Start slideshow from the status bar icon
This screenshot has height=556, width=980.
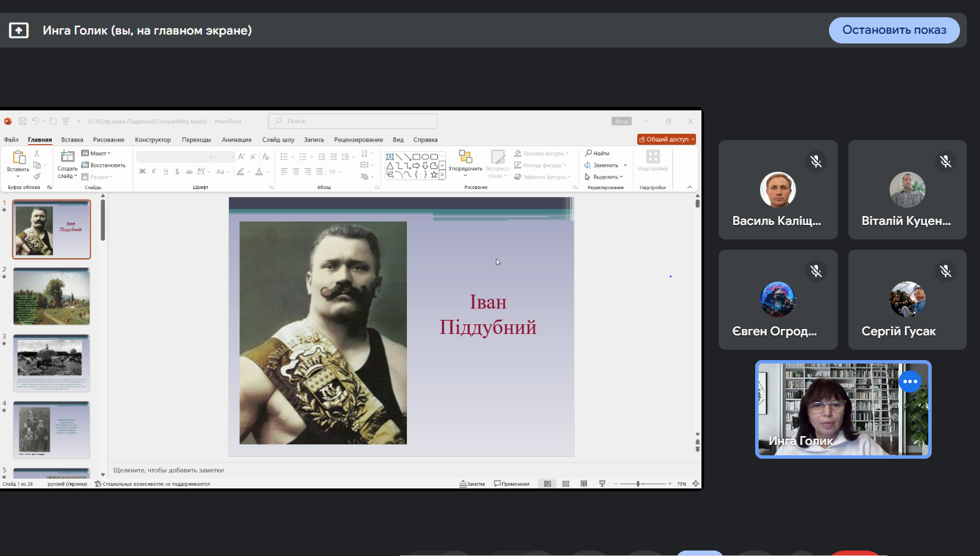tap(602, 484)
